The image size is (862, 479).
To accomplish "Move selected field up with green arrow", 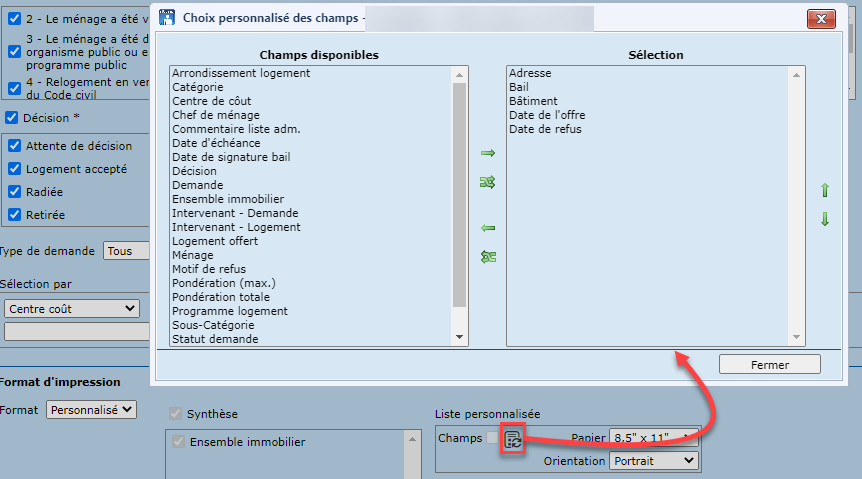I will click(x=825, y=190).
